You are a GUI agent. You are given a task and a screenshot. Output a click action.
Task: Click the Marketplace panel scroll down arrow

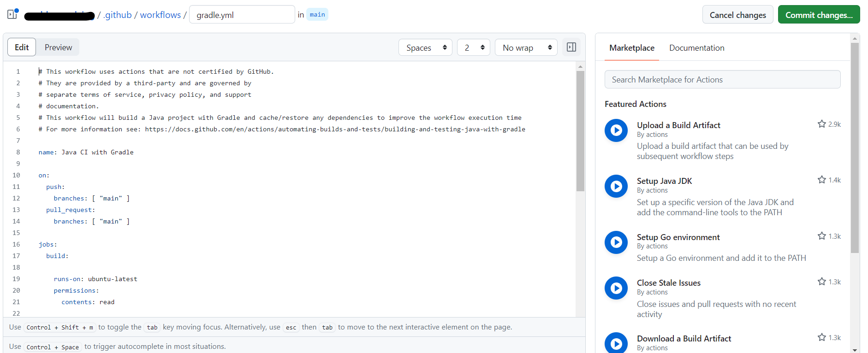tap(855, 350)
